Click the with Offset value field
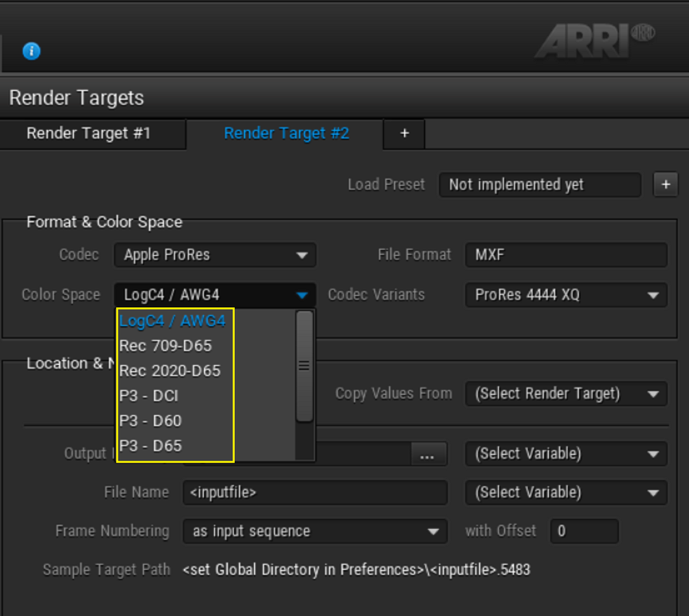This screenshot has width=689, height=616. [x=584, y=531]
